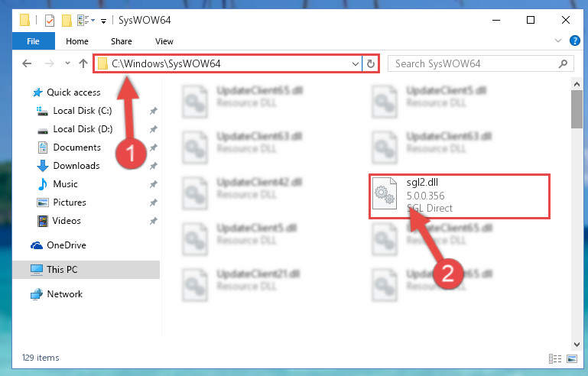The image size is (588, 376).
Task: Open Local Disk (C:) in the sidebar
Action: [x=83, y=111]
